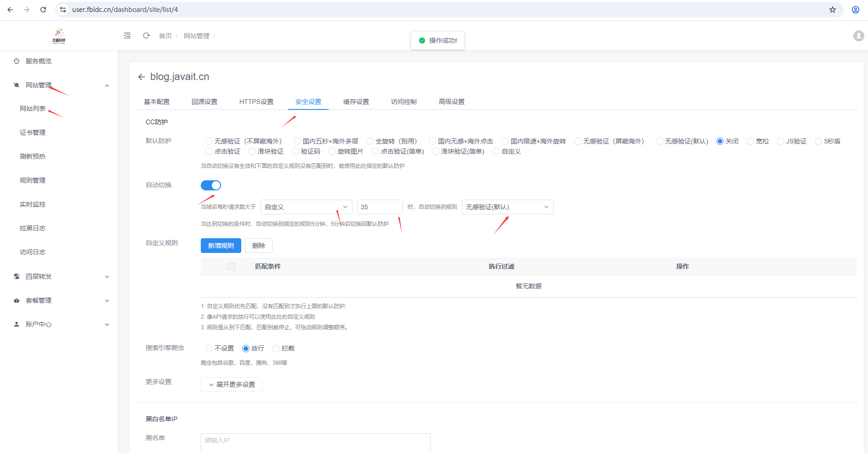This screenshot has width=868, height=453.
Task: Click the company logo in sidebar
Action: pos(59,35)
